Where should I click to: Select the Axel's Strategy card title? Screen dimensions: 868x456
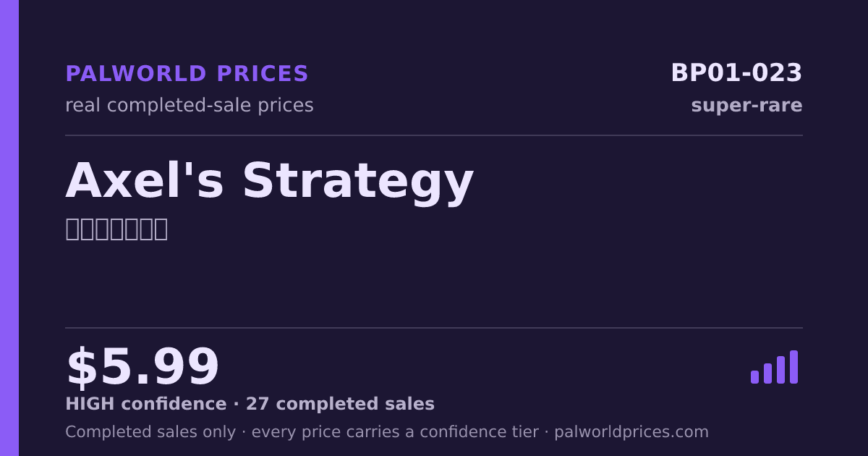(269, 181)
